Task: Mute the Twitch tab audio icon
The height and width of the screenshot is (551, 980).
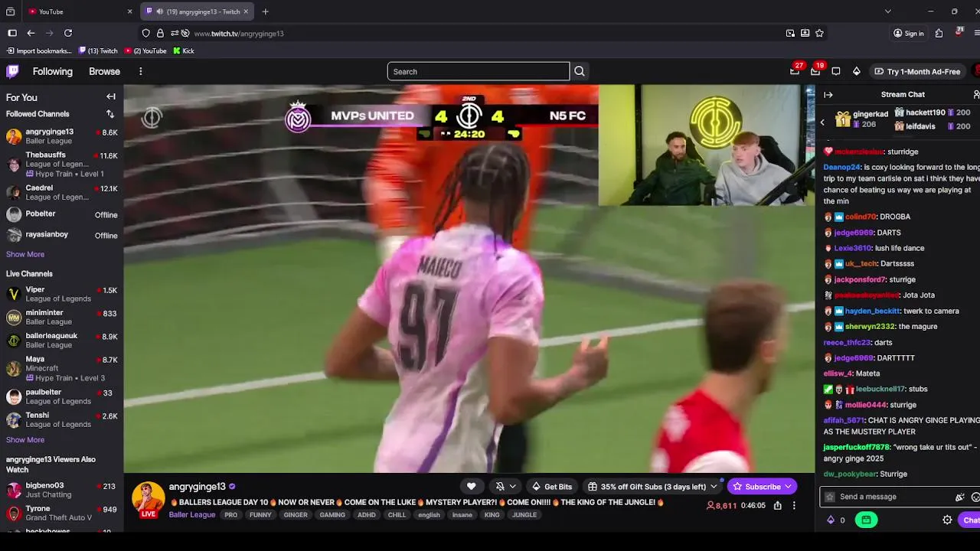Action: coord(159,11)
